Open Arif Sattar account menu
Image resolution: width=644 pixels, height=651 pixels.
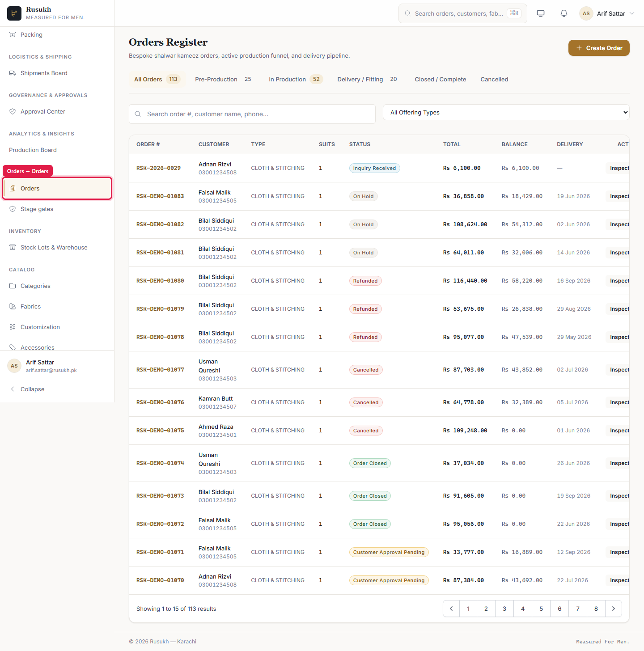point(607,13)
